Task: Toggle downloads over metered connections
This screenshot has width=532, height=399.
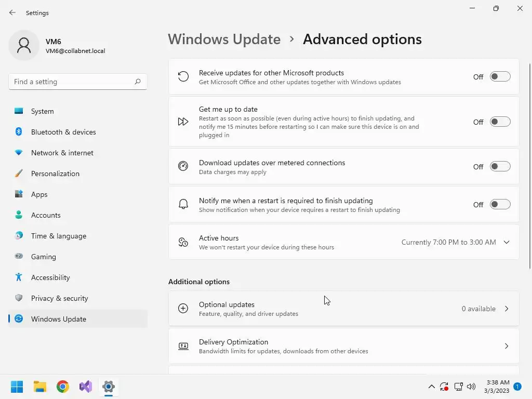Action: pyautogui.click(x=500, y=166)
